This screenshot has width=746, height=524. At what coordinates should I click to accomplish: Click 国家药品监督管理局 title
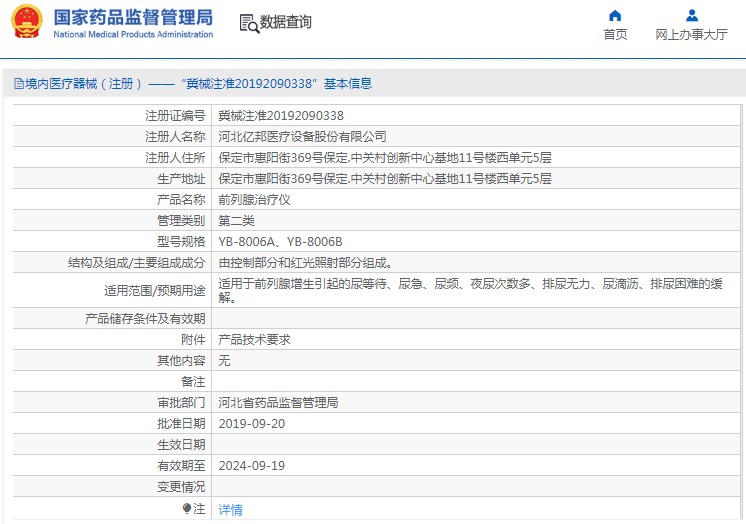133,18
